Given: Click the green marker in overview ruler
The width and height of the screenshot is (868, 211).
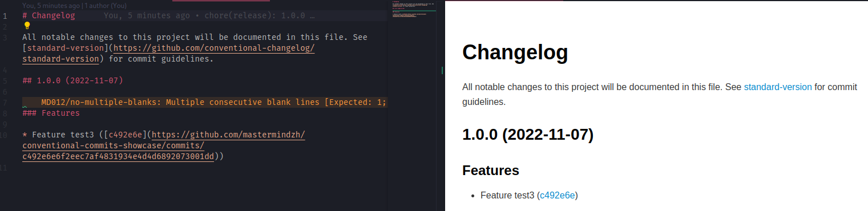Looking at the screenshot, I should pos(442,71).
